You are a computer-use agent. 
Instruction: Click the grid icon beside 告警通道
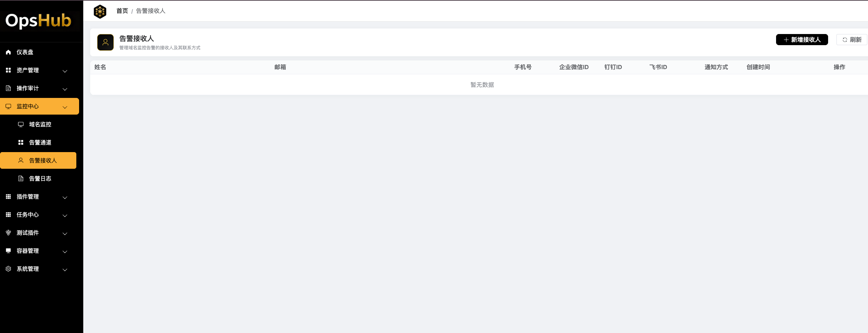coord(21,142)
